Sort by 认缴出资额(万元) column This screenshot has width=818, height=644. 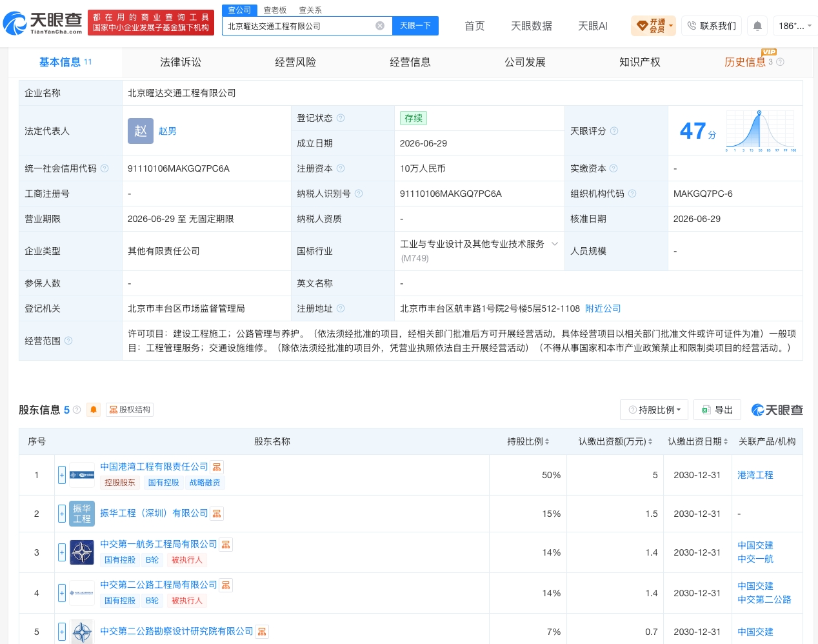pos(615,441)
